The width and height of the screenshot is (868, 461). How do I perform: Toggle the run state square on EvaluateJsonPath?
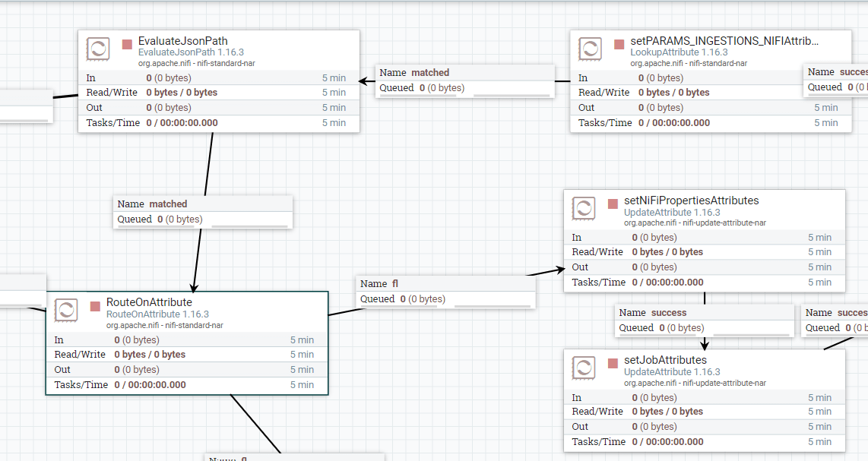point(127,45)
